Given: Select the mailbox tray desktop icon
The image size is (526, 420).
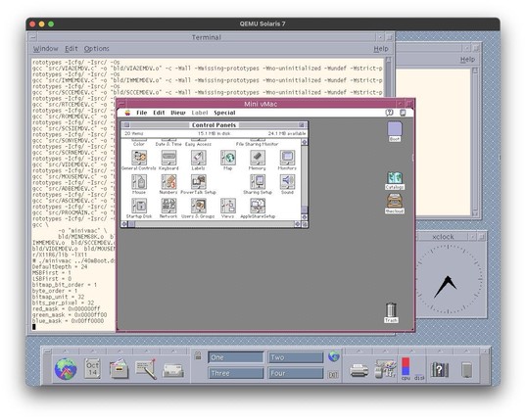Looking at the screenshot, I should [395, 201].
